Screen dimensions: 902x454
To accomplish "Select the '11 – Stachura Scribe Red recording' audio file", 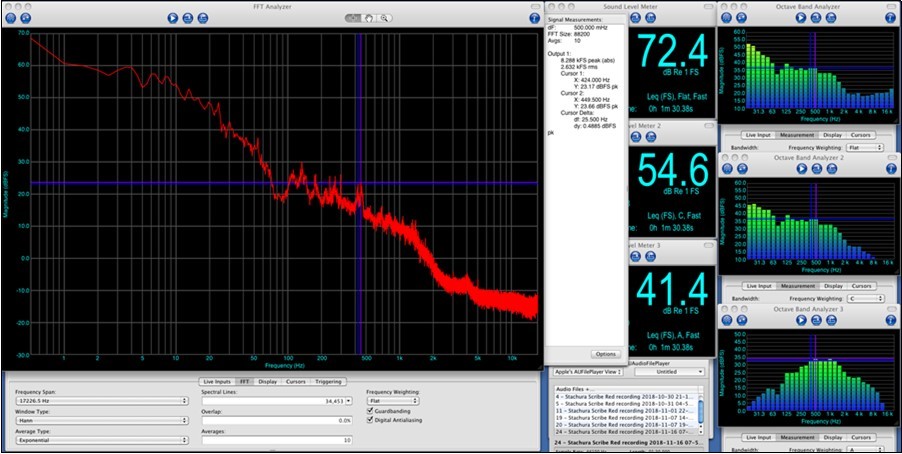I will [x=622, y=410].
